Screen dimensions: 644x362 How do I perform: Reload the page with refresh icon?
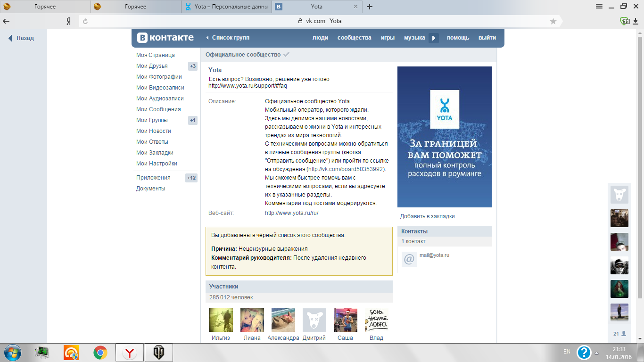pyautogui.click(x=85, y=21)
